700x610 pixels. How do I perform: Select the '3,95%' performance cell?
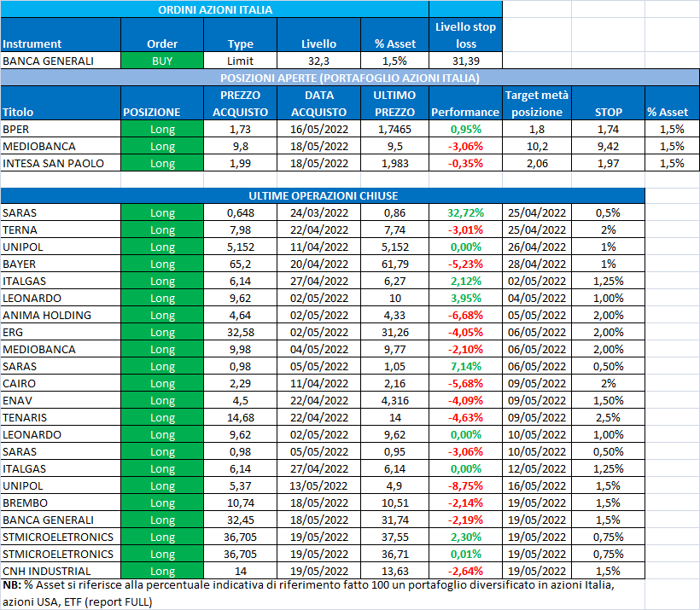(x=465, y=298)
